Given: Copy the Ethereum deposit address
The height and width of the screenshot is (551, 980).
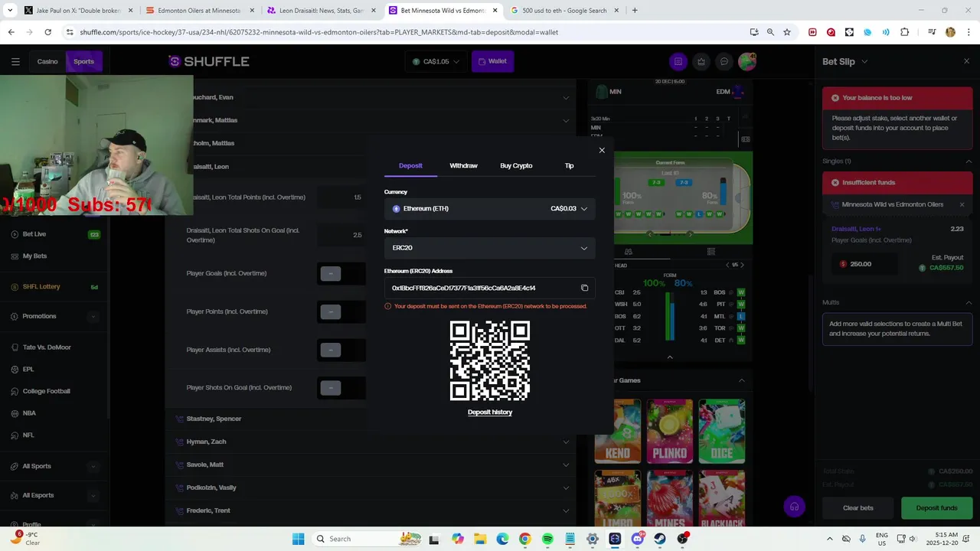Looking at the screenshot, I should [x=584, y=289].
